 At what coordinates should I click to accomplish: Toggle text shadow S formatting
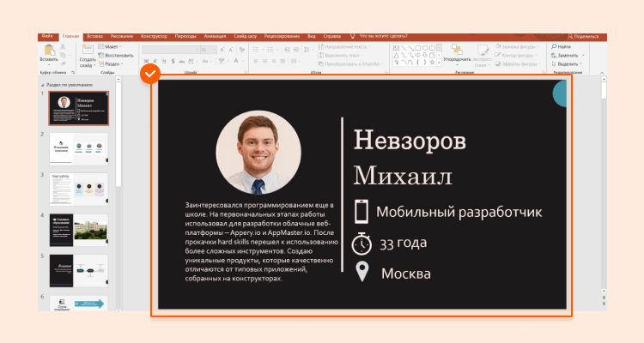(x=173, y=61)
